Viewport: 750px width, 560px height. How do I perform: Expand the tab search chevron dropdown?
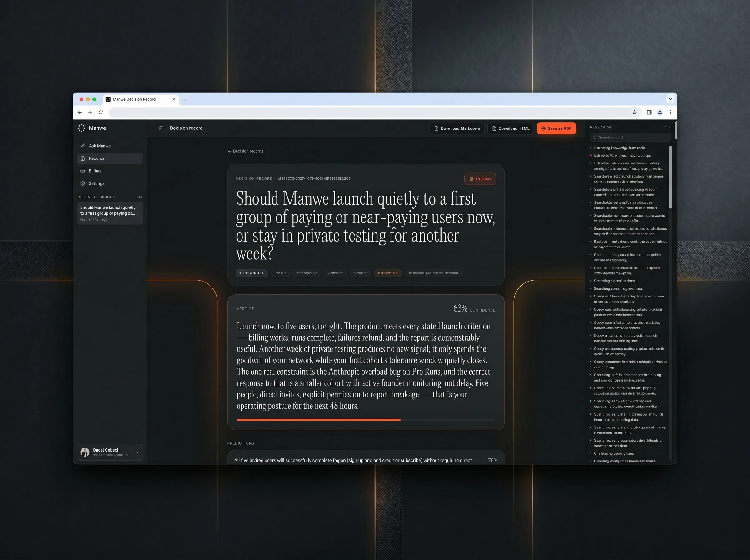670,99
